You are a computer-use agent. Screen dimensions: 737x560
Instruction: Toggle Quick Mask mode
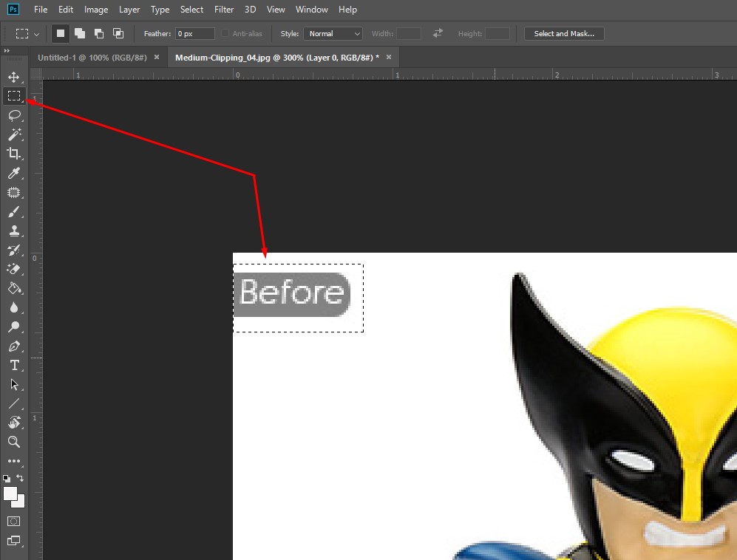(x=13, y=521)
